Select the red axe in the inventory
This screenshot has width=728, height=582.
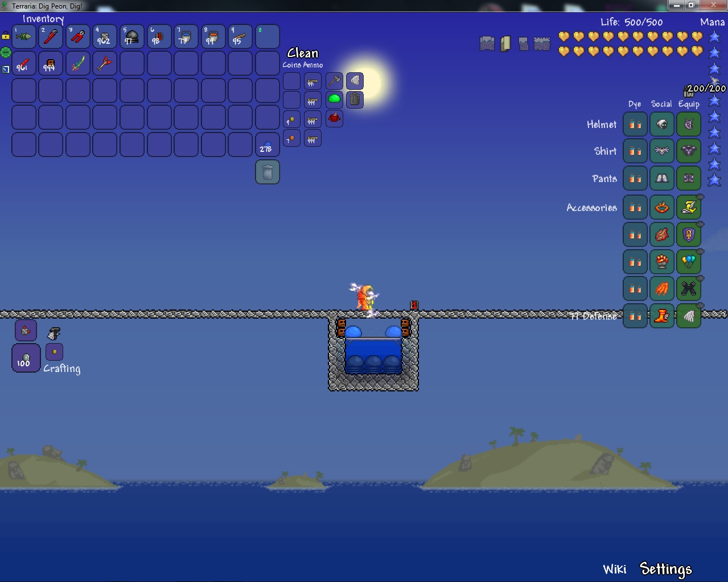point(105,63)
